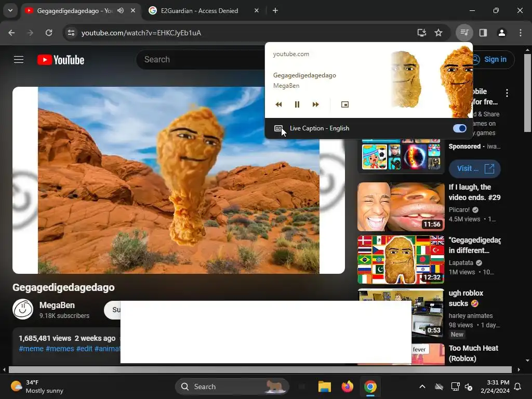Skip to next track in media popup
The image size is (532, 399).
(315, 104)
